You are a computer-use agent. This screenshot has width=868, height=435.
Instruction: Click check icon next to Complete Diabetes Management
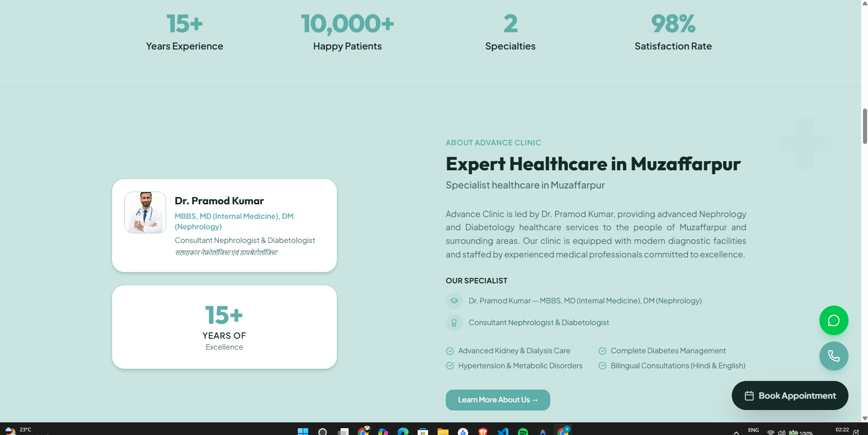602,351
